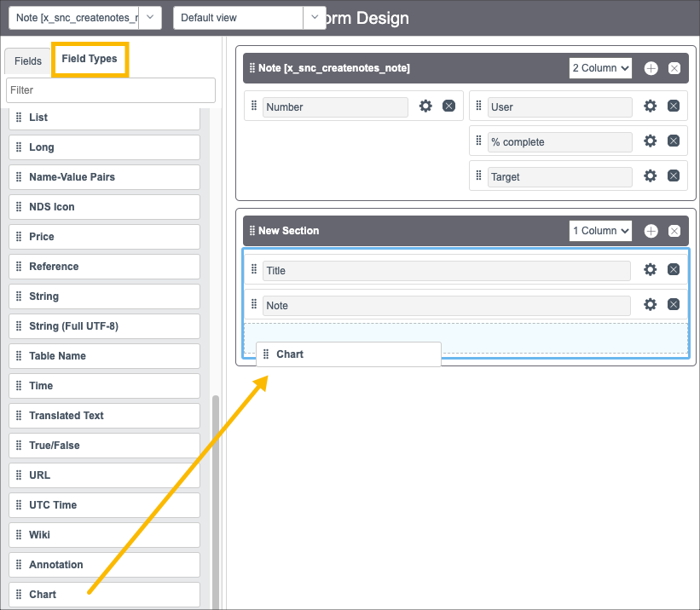Open the 2 Column layout dropdown
Viewport: 700px width, 610px height.
click(600, 68)
